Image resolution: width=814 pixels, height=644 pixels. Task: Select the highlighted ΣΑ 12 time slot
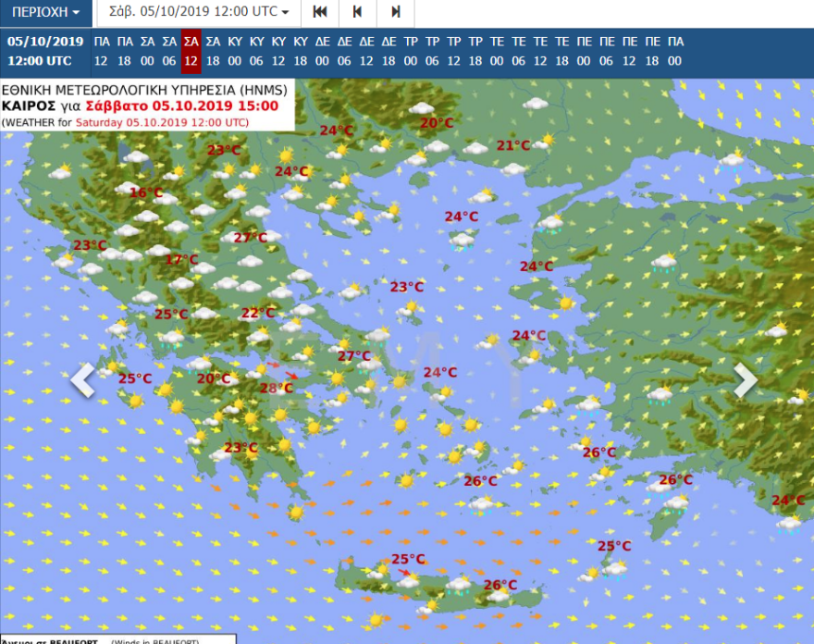tap(191, 51)
